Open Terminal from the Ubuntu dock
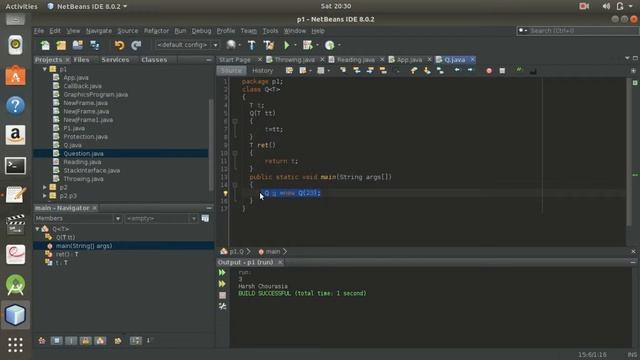 point(16,166)
